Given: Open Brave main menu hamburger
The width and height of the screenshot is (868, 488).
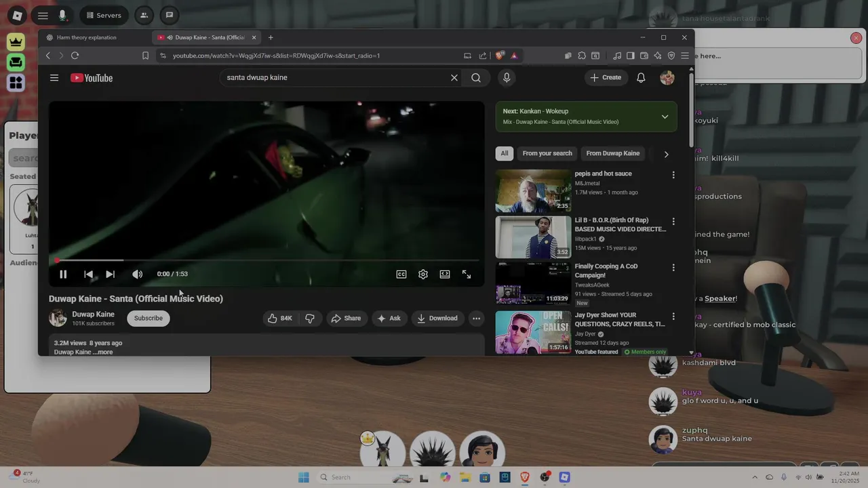Looking at the screenshot, I should (685, 56).
